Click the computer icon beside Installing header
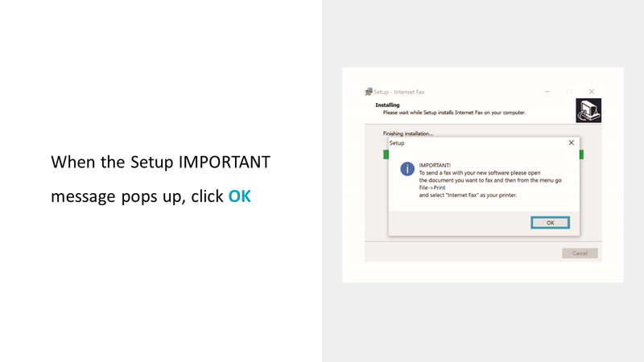Screen dimensions: 644x362 (588, 110)
